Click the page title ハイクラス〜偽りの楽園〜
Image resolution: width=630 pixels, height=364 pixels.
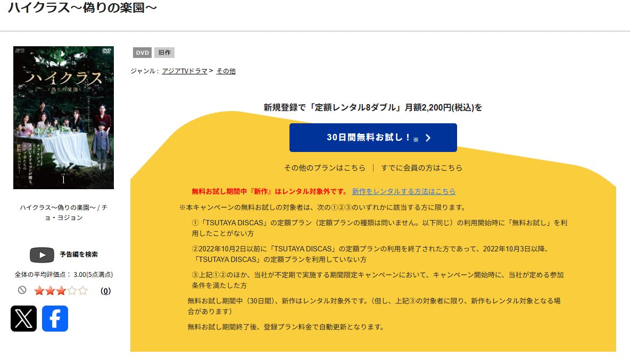[82, 7]
